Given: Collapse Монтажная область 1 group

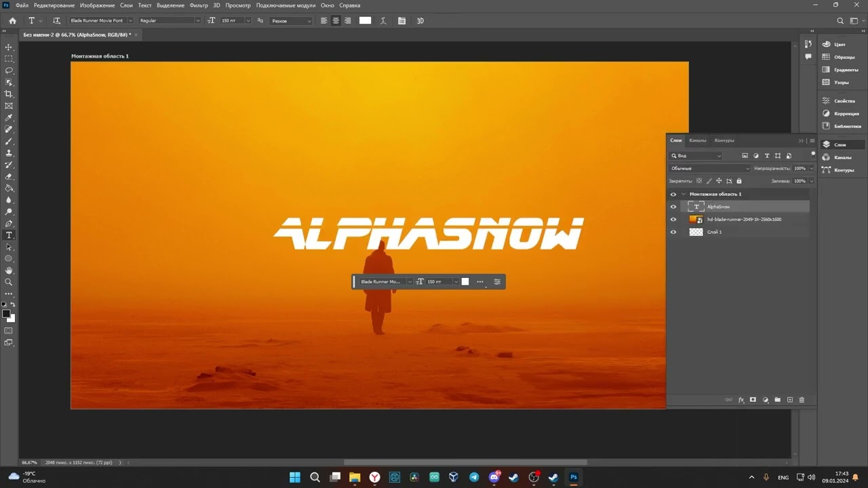Looking at the screenshot, I should [684, 194].
